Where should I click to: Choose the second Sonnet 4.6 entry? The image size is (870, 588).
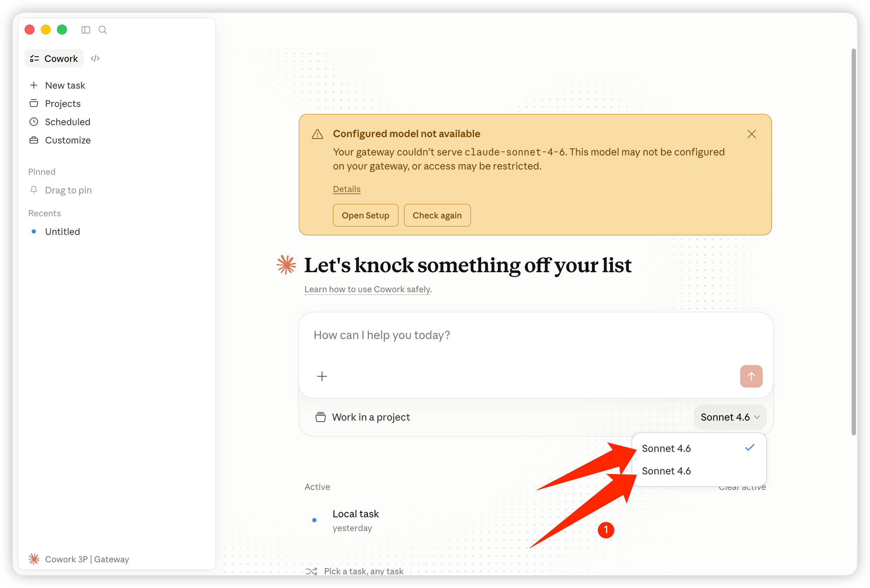pos(699,471)
